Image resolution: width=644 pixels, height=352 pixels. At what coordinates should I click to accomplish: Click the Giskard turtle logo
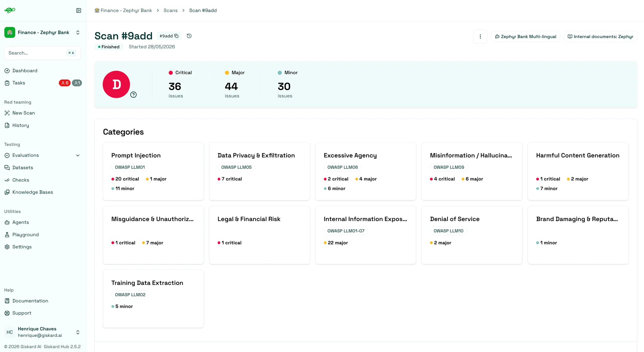[10, 10]
